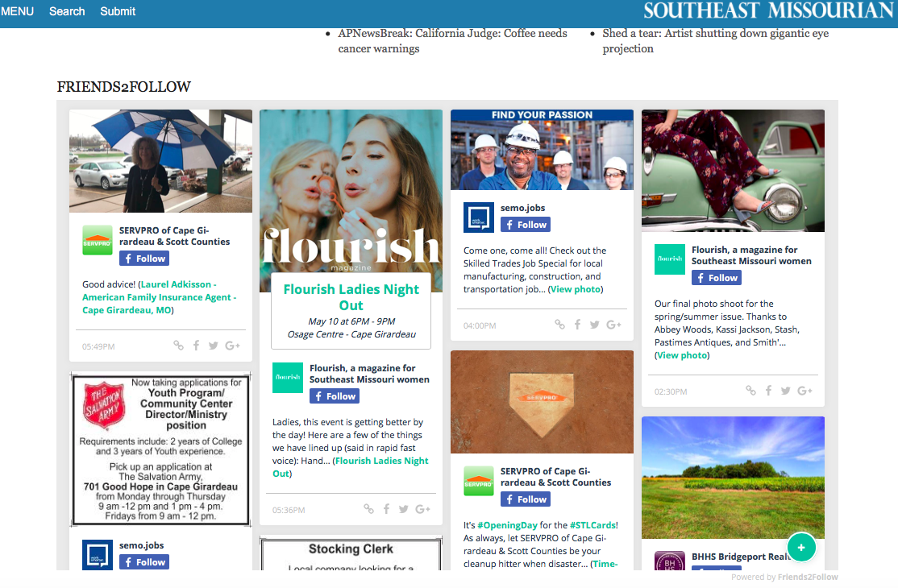Open the green field landscape photo
The image size is (898, 588).
point(733,478)
